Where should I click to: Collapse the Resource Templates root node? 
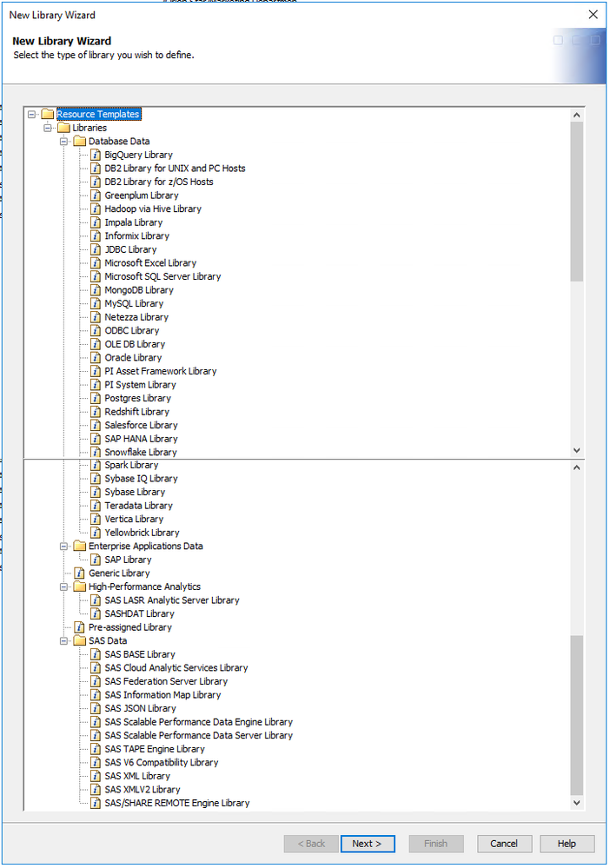pos(31,114)
